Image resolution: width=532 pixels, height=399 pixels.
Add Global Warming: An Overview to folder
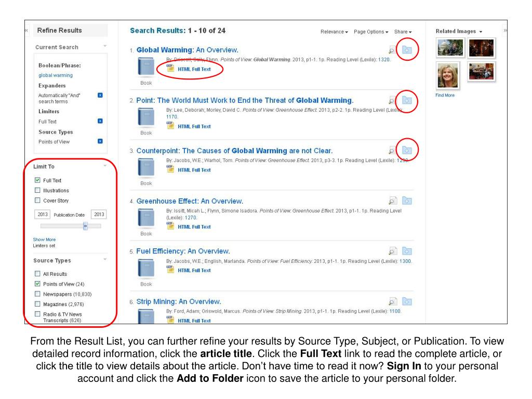pyautogui.click(x=407, y=50)
